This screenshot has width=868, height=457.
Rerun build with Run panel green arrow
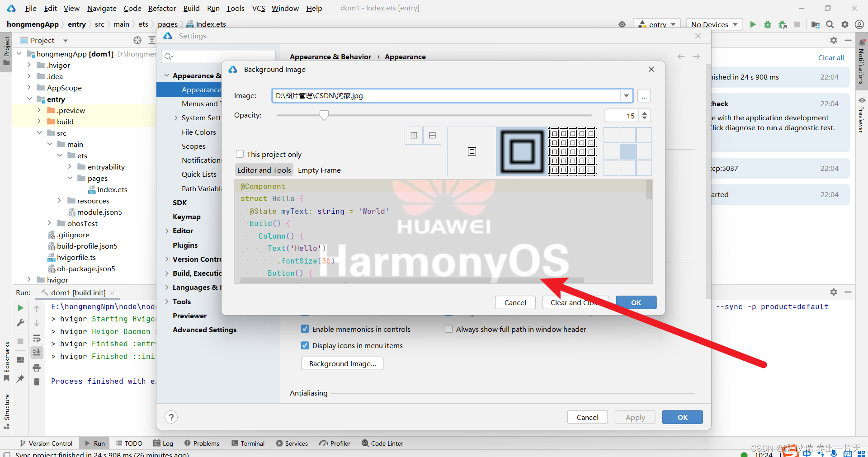tap(20, 308)
